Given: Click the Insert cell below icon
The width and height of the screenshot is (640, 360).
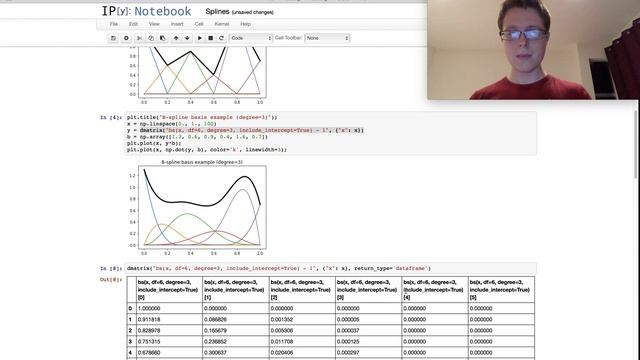Looking at the screenshot, I should point(126,38).
